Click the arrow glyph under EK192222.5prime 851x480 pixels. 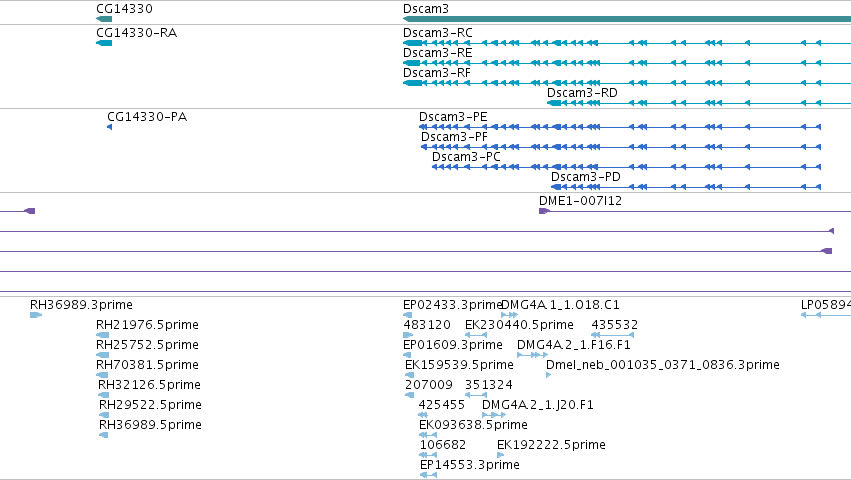coord(500,456)
